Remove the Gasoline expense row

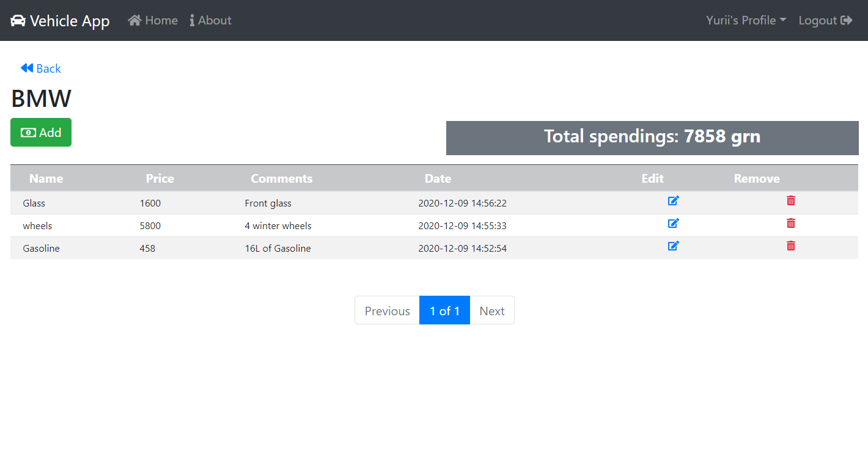[x=790, y=246]
